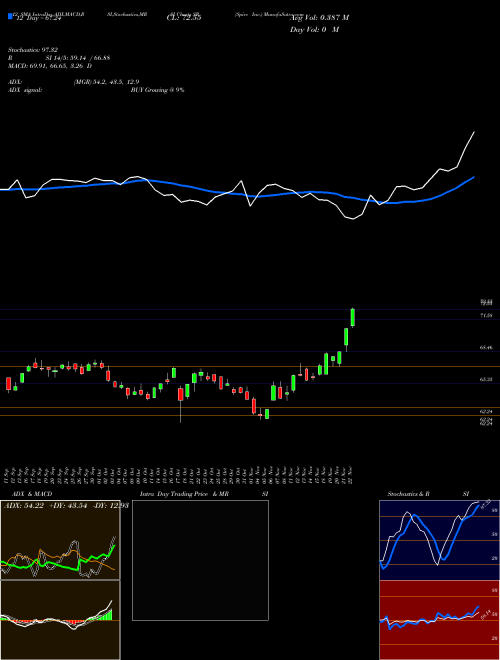Click the 'BUY Growing @ 9%' signal text
Viewport: 500px width, 660px height.
[x=157, y=90]
